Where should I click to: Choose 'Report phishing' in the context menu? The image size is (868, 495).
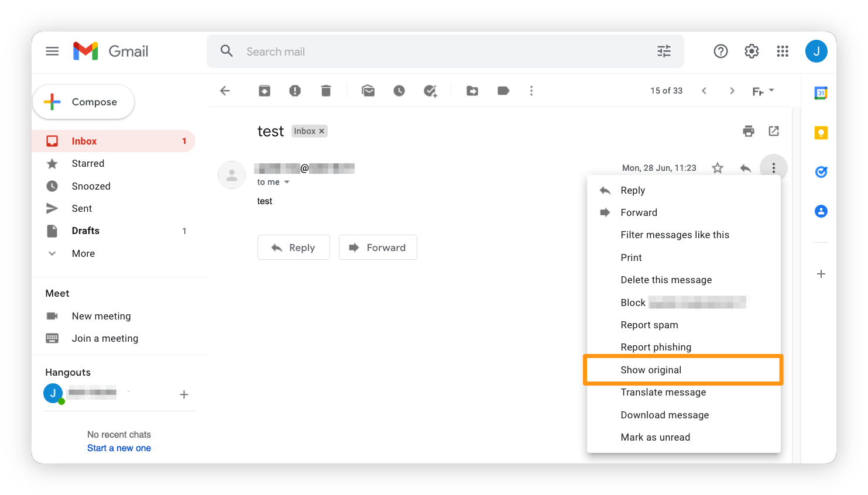656,346
